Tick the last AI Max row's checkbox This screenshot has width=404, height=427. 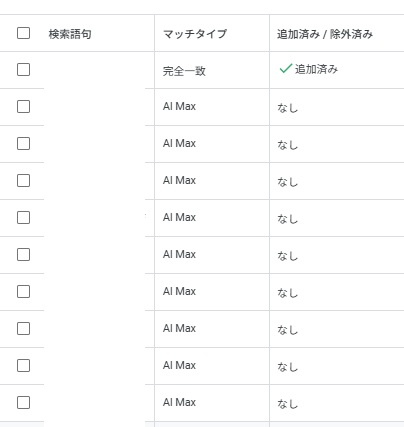tap(23, 403)
